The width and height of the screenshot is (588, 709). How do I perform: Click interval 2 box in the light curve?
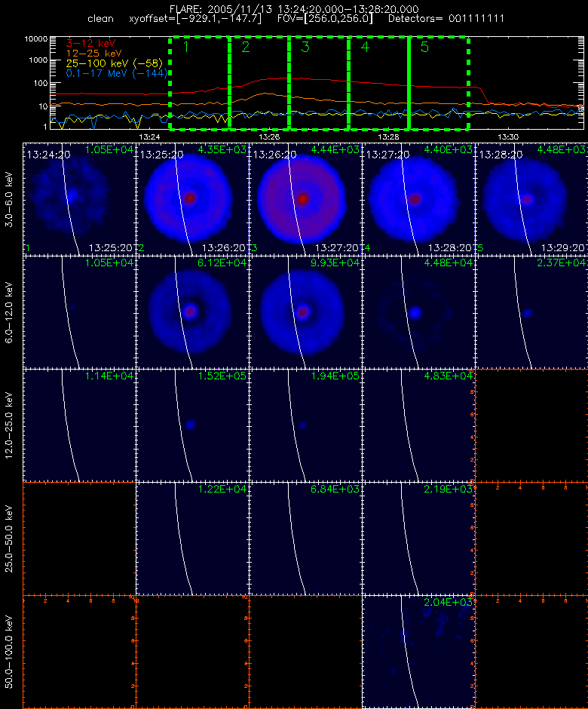tap(259, 83)
